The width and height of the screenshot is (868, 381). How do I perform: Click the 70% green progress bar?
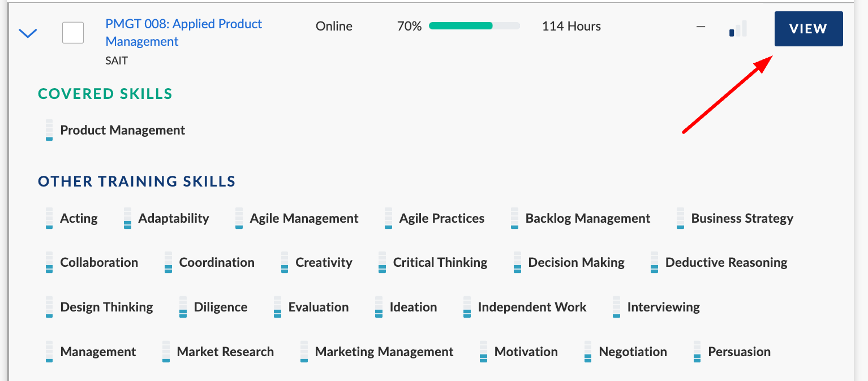[x=474, y=26]
